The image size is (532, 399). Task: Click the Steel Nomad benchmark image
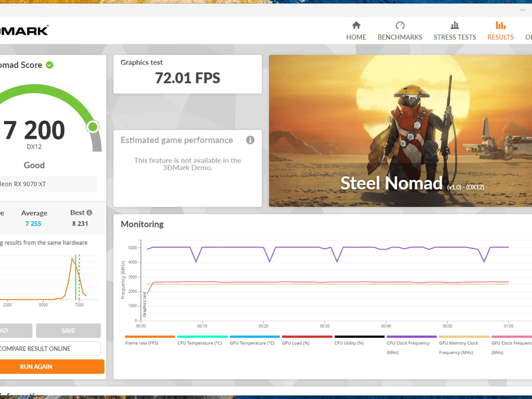[400, 131]
